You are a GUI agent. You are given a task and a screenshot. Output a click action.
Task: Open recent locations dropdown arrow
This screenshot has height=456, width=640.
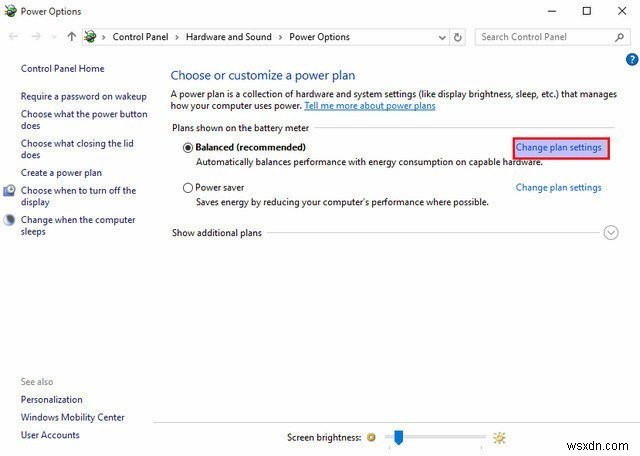click(54, 37)
